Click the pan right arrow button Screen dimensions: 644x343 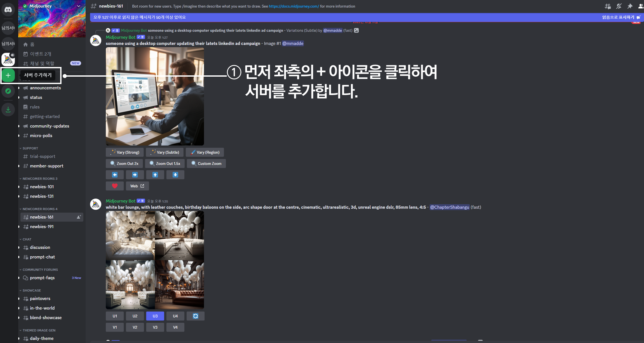(135, 175)
